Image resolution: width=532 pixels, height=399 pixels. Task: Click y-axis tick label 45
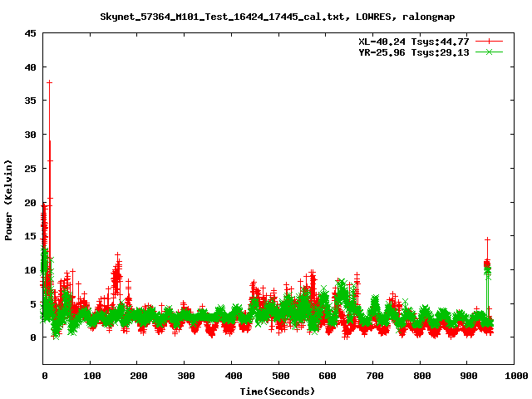tap(30, 33)
